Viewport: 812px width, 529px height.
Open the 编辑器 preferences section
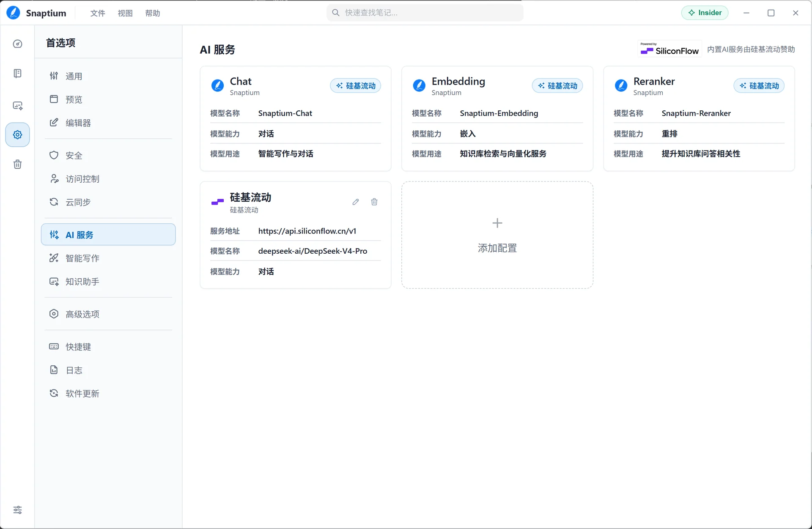[x=108, y=123]
